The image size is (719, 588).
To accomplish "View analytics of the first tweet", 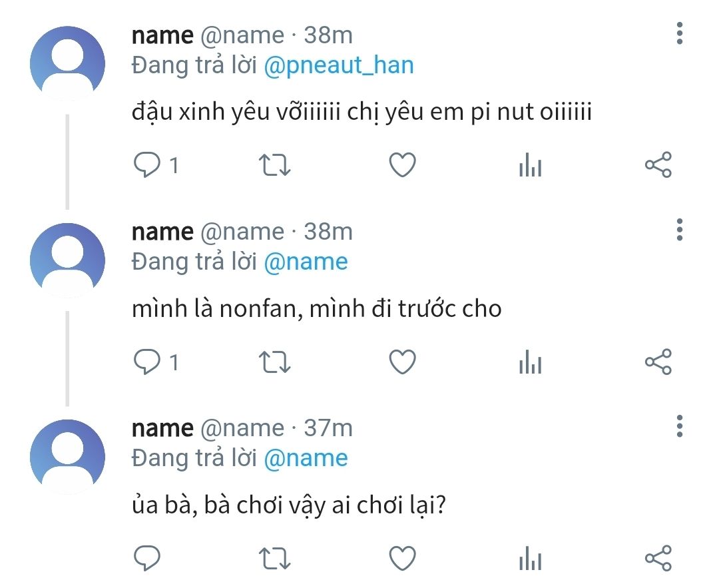I will [530, 165].
